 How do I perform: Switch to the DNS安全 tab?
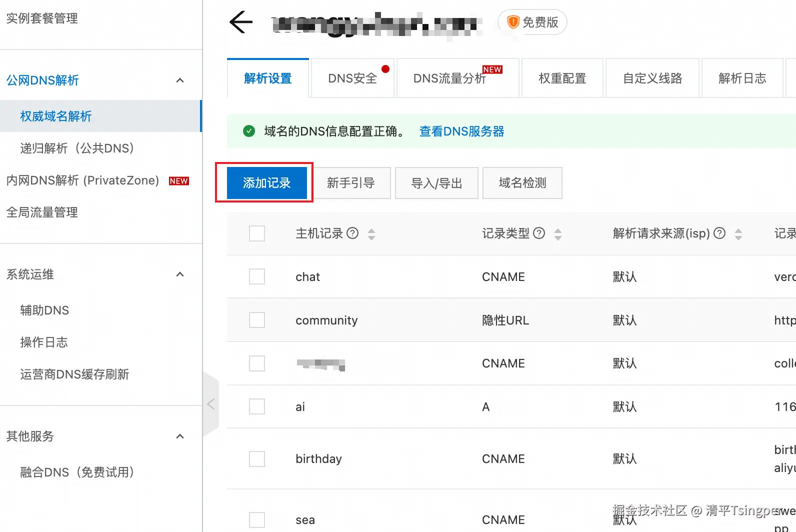pos(352,78)
